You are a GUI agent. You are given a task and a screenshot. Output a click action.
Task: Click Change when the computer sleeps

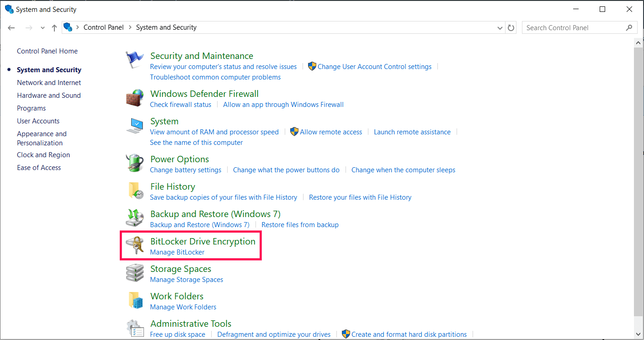(x=403, y=170)
